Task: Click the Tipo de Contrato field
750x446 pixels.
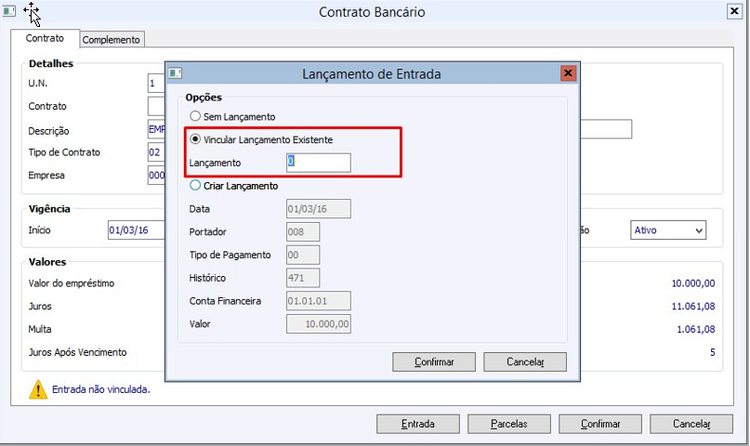Action: [156, 152]
